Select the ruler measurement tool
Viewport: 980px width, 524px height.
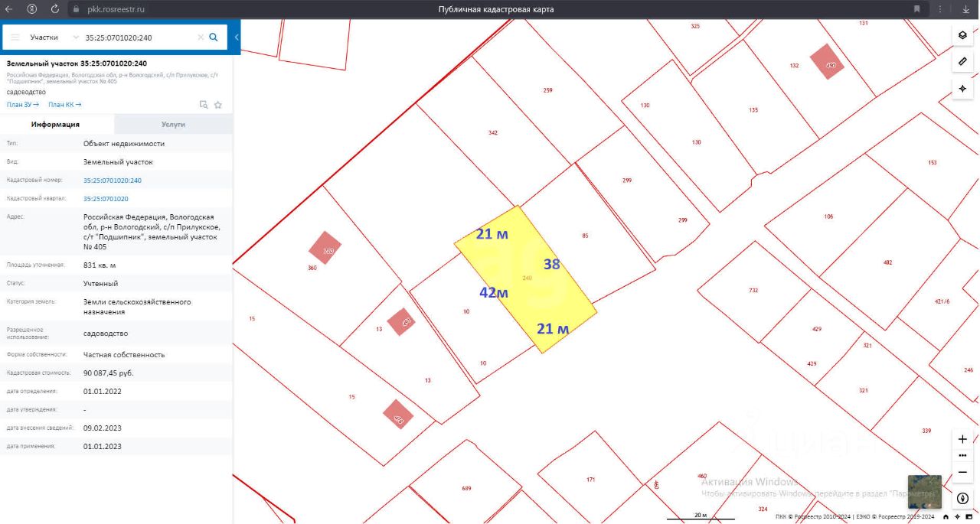coord(962,62)
